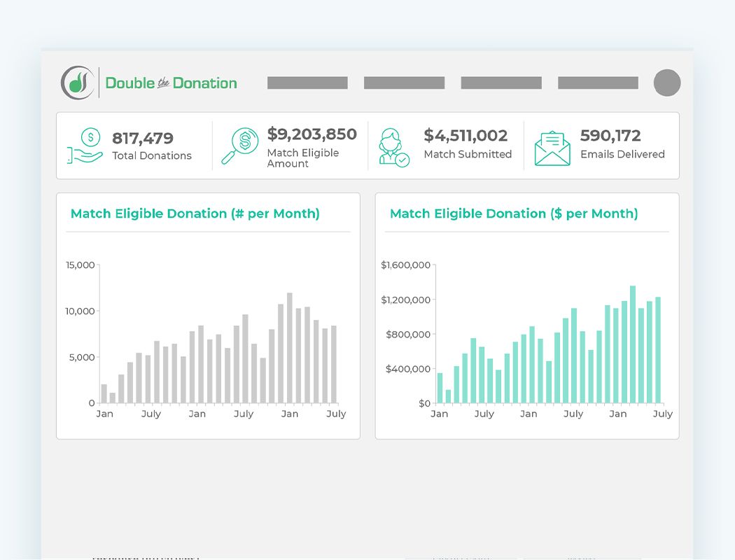Click the $1,200,000 axis label
The height and width of the screenshot is (560, 735).
[405, 300]
